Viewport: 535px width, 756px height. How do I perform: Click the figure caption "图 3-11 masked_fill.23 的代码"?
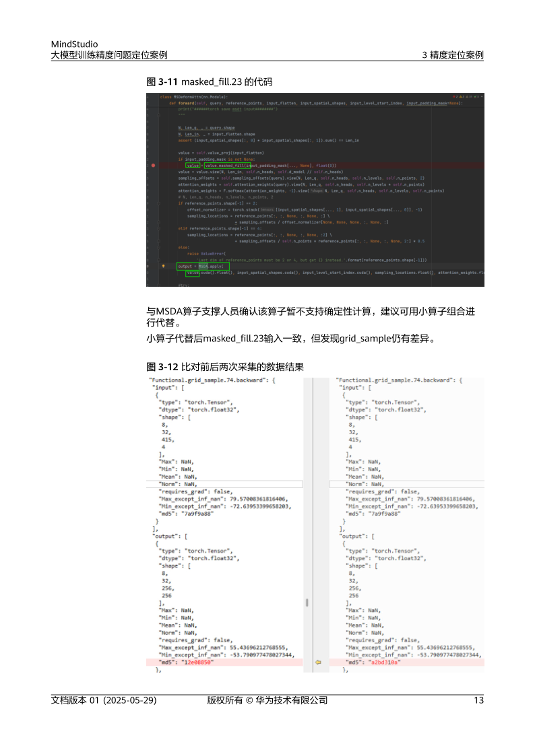[x=210, y=82]
